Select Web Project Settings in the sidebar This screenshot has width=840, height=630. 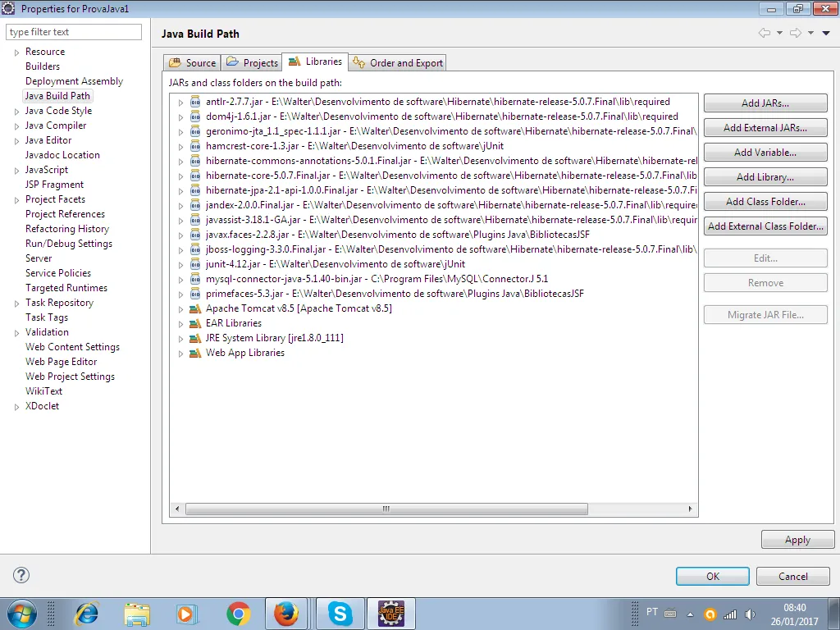click(x=70, y=376)
